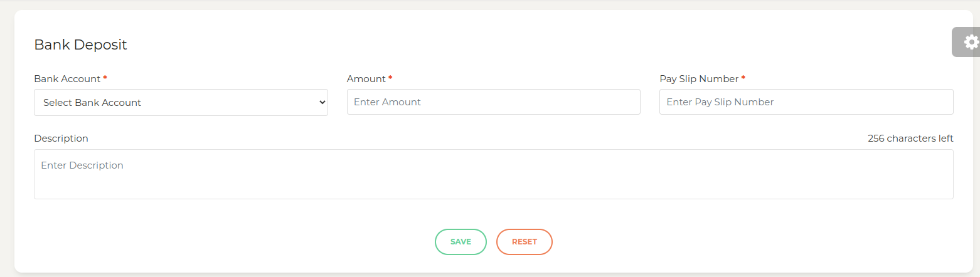The height and width of the screenshot is (277, 980).
Task: Focus the Enter Amount field
Action: pyautogui.click(x=493, y=102)
